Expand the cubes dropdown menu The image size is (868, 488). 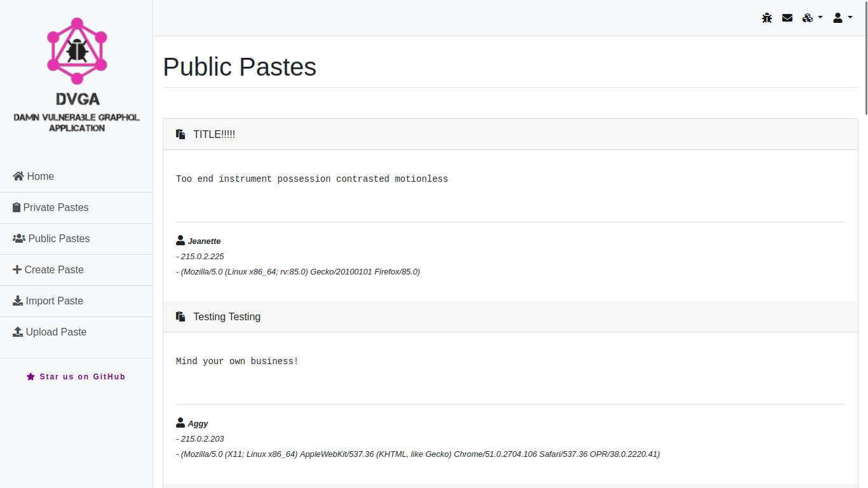pos(811,18)
